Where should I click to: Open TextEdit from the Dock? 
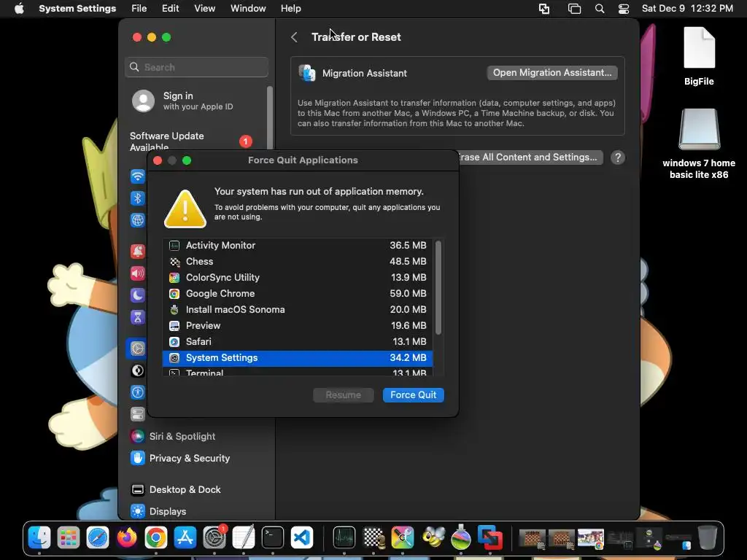244,538
